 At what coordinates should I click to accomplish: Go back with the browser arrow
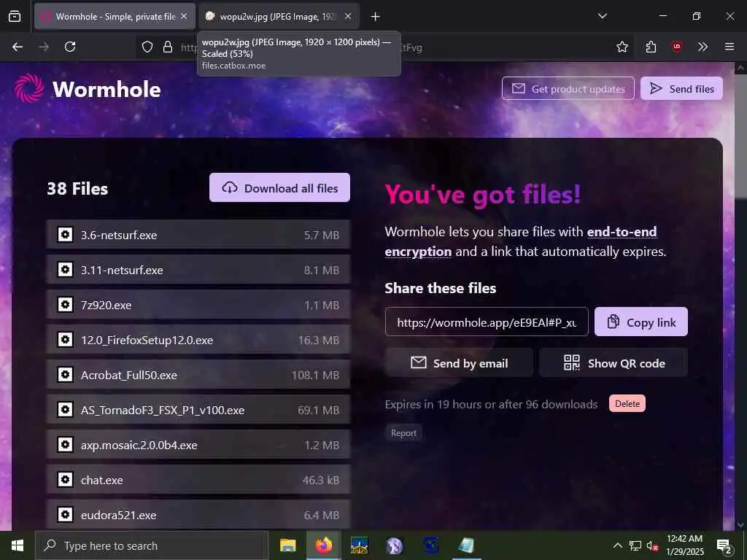pos(18,47)
